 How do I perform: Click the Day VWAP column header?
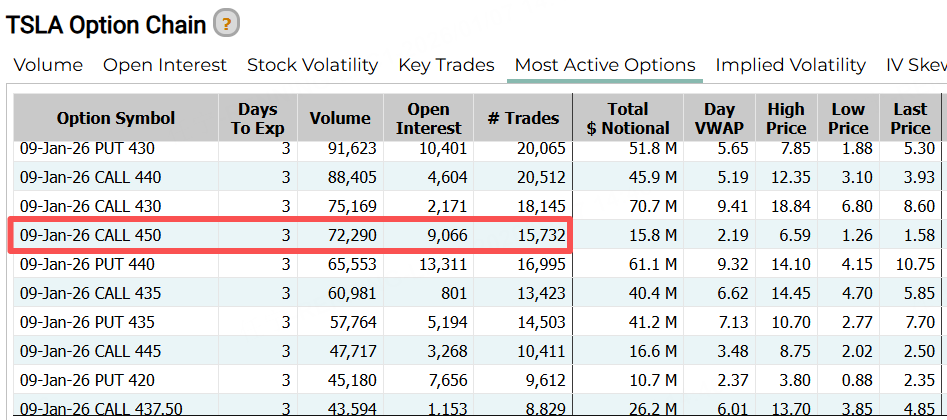click(x=719, y=118)
